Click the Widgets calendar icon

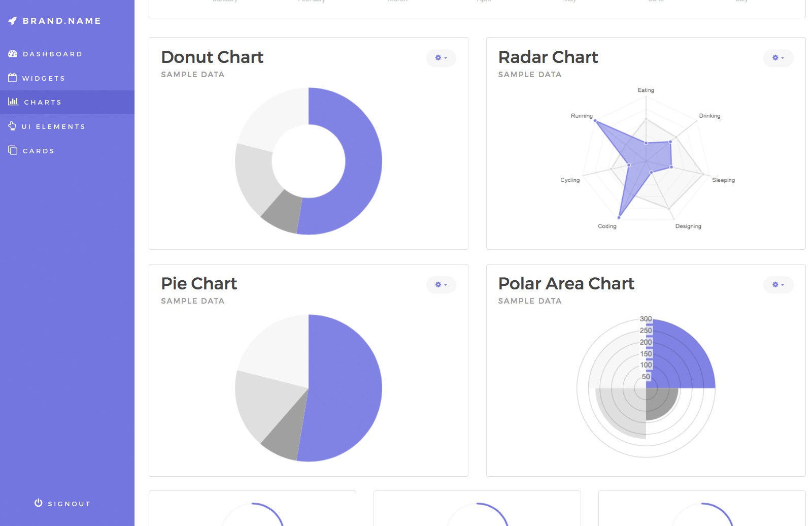(13, 78)
